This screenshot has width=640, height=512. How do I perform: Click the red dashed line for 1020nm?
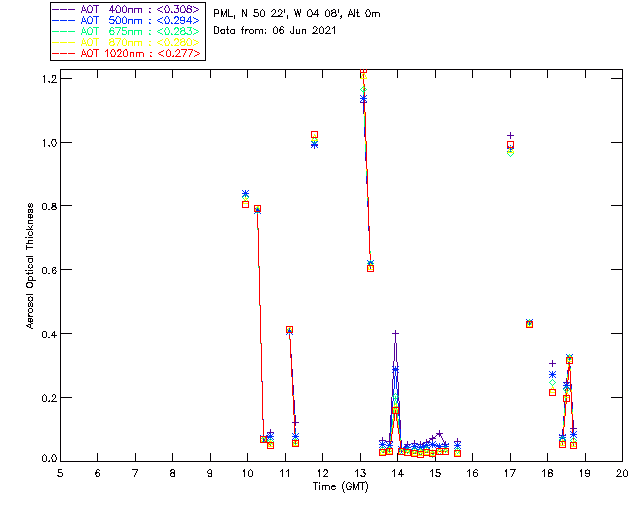[x=64, y=53]
